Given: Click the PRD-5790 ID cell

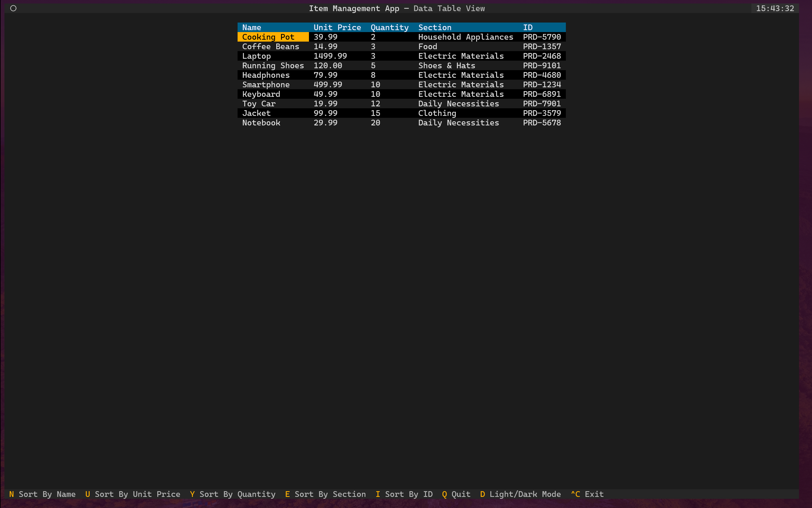Looking at the screenshot, I should [x=542, y=37].
